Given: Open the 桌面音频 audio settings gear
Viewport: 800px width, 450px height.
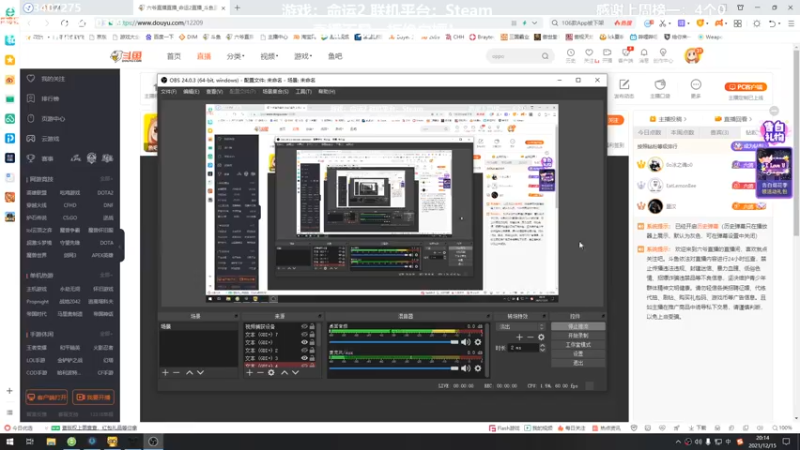Looking at the screenshot, I should [x=478, y=342].
